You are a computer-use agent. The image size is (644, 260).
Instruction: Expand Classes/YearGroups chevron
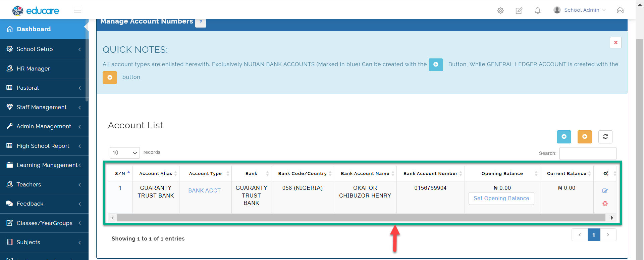[x=80, y=223]
